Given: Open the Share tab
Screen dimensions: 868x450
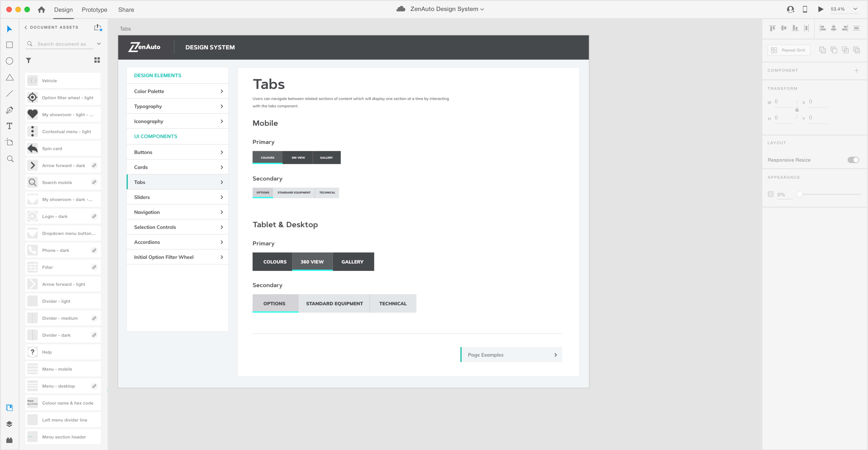Looking at the screenshot, I should [x=126, y=10].
